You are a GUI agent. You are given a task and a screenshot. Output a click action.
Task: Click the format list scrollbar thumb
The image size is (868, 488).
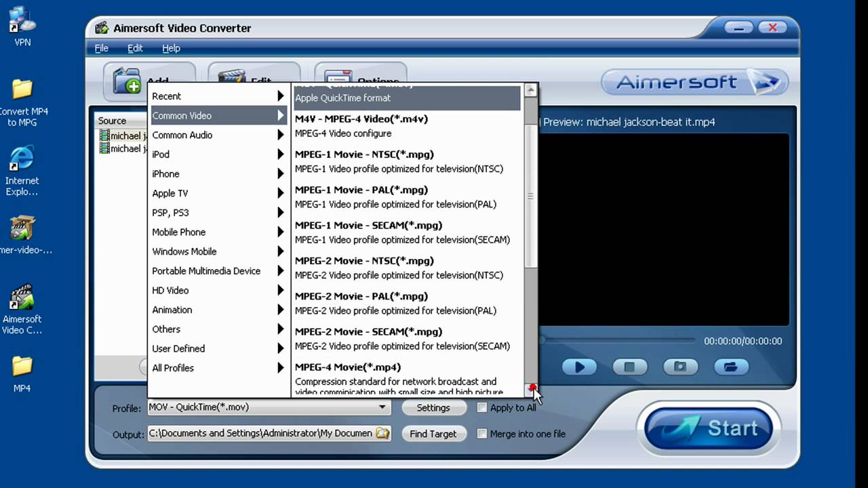pos(531,196)
